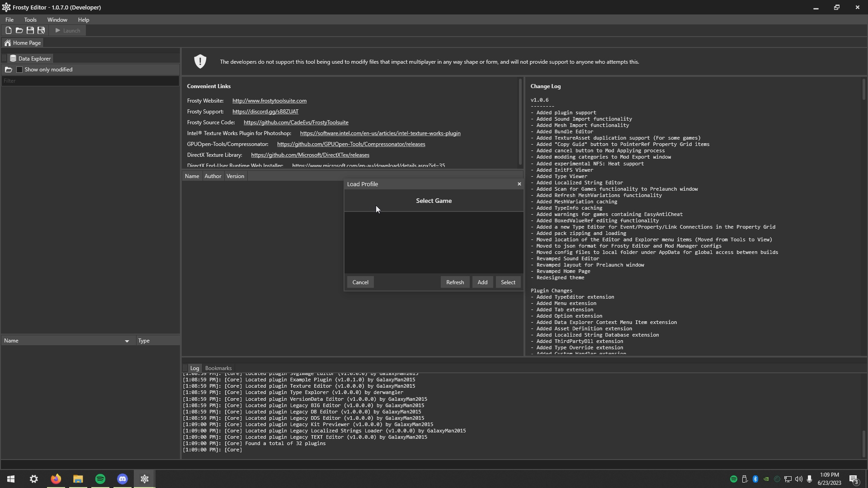Click the Change Log vertical scrollbar
The height and width of the screenshot is (488, 868).
[863, 89]
